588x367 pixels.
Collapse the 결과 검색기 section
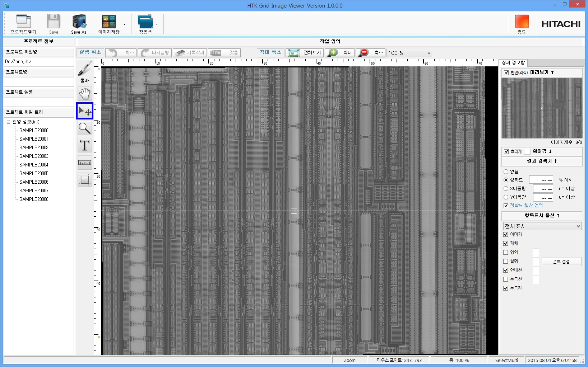tap(542, 161)
